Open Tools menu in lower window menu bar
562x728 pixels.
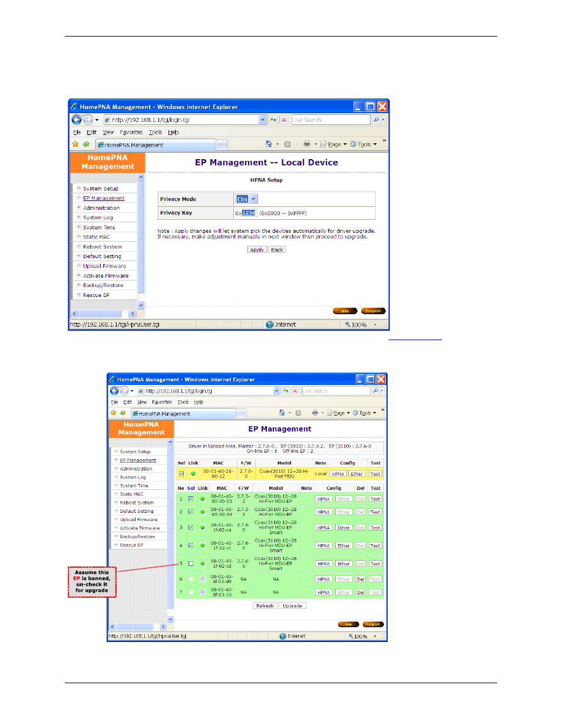click(183, 402)
